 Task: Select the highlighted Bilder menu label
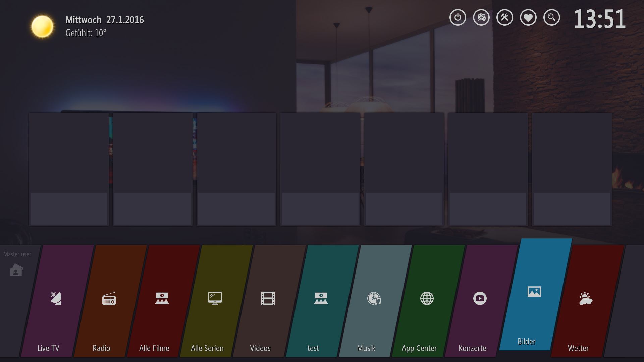527,341
